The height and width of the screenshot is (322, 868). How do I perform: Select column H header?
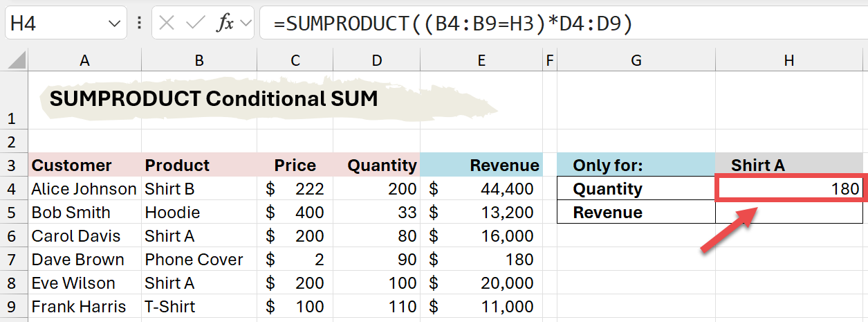(x=788, y=61)
